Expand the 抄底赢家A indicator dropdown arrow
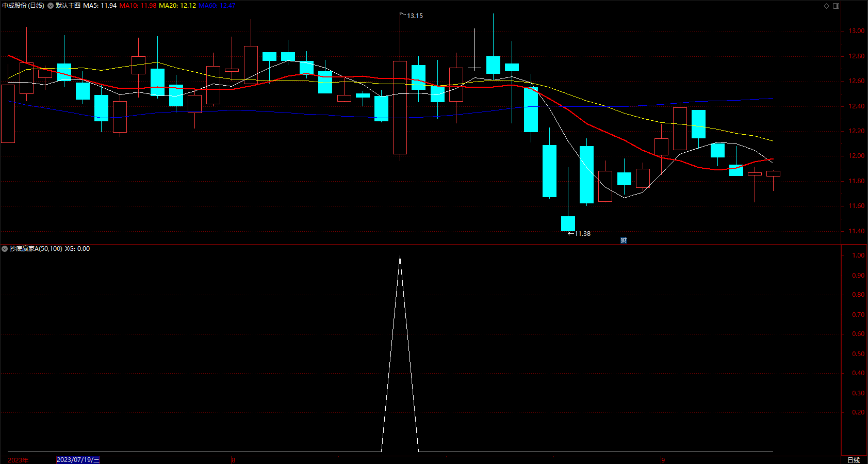This screenshot has width=868, height=464. coord(5,249)
